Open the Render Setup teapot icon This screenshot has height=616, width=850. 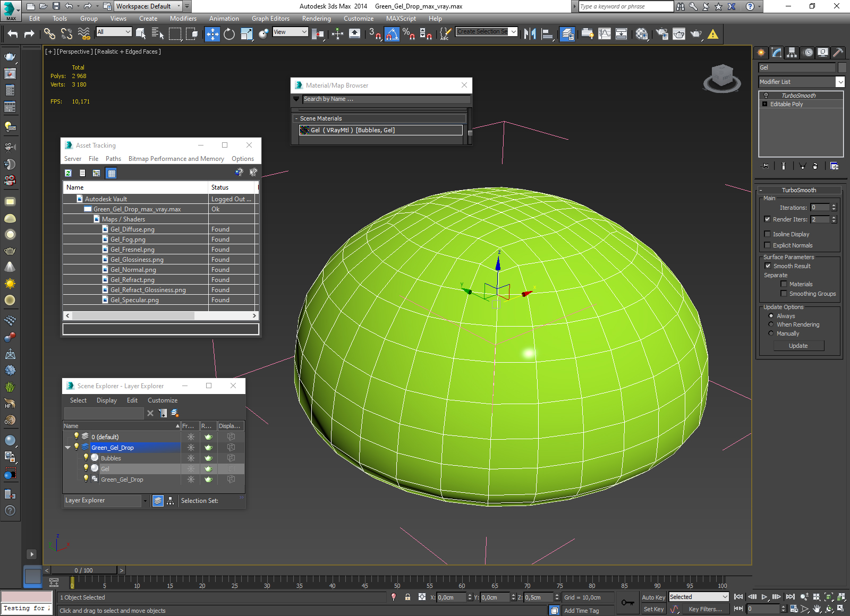pos(662,34)
